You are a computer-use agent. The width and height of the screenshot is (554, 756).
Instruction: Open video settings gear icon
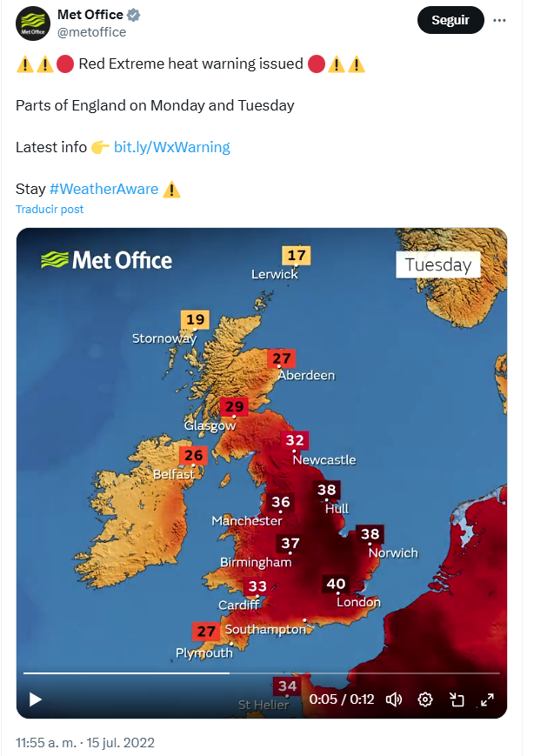pos(424,699)
